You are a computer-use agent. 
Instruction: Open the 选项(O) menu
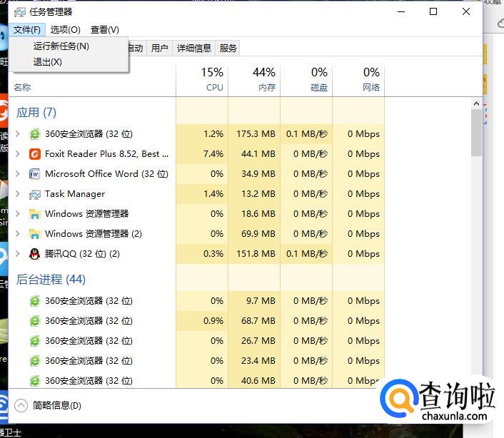click(65, 30)
